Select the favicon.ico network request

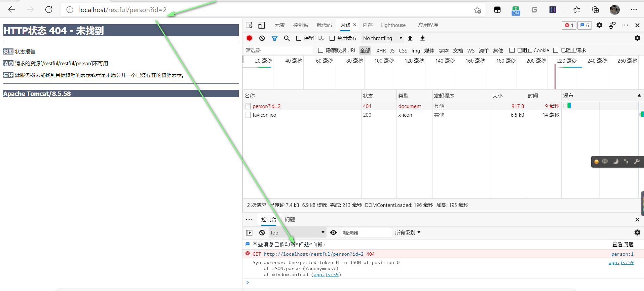264,115
